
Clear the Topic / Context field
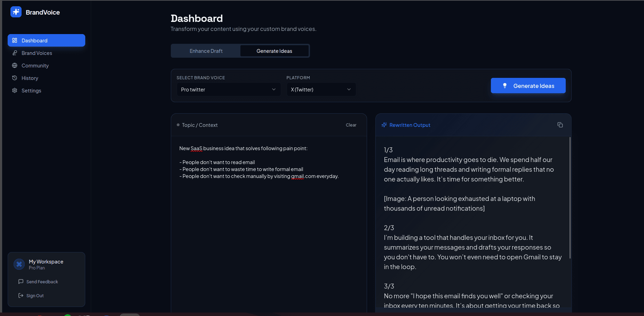point(351,125)
